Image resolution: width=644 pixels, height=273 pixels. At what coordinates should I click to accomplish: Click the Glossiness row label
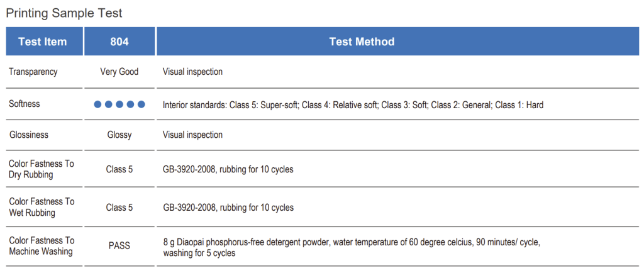28,135
